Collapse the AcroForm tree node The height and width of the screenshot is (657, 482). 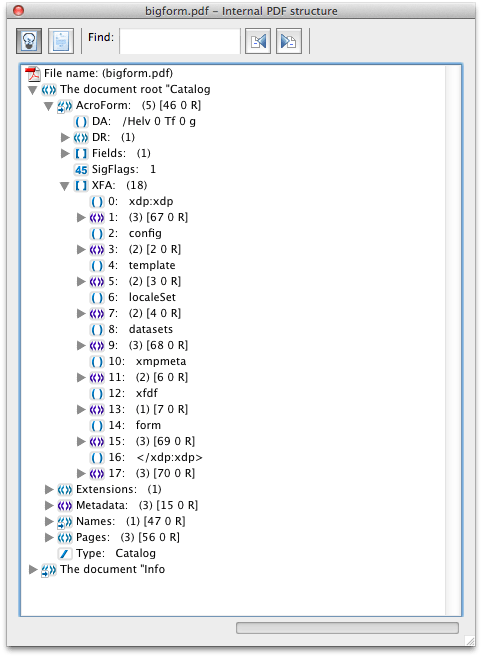point(49,106)
